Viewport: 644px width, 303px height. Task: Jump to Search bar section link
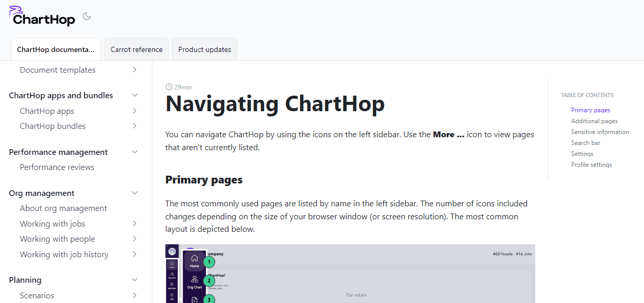point(585,143)
